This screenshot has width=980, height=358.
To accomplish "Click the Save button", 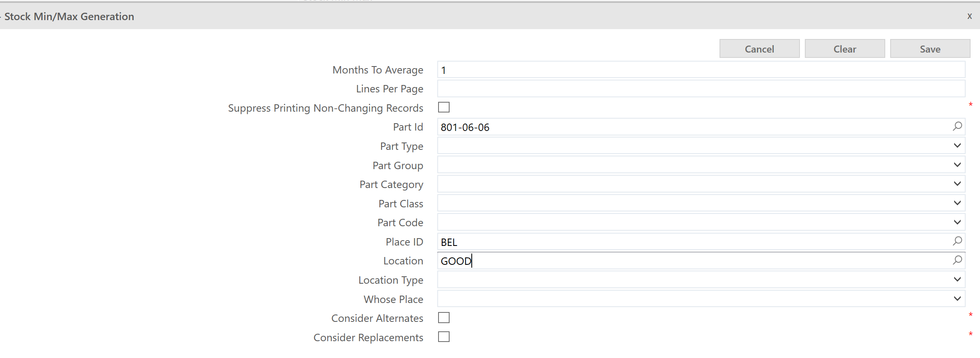I will 930,49.
